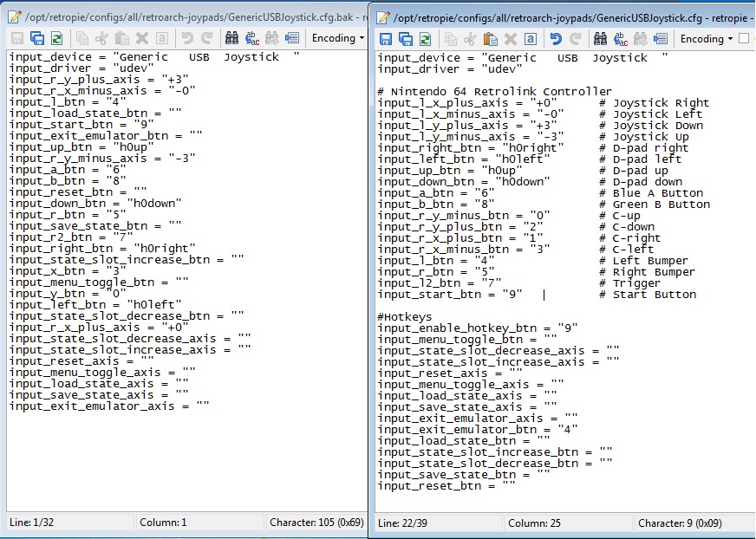Click the grayed Save icon in the .cfg.bak editor
The image size is (756, 539).
[17, 38]
